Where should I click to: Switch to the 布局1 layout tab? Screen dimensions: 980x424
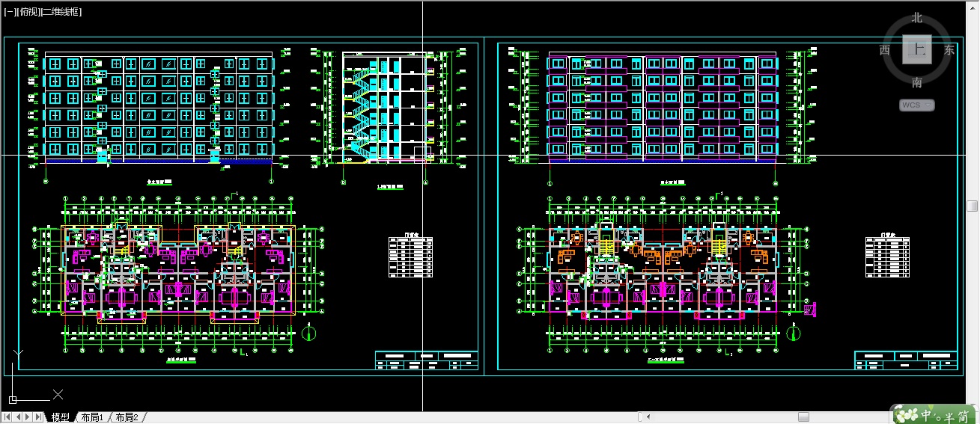click(91, 417)
